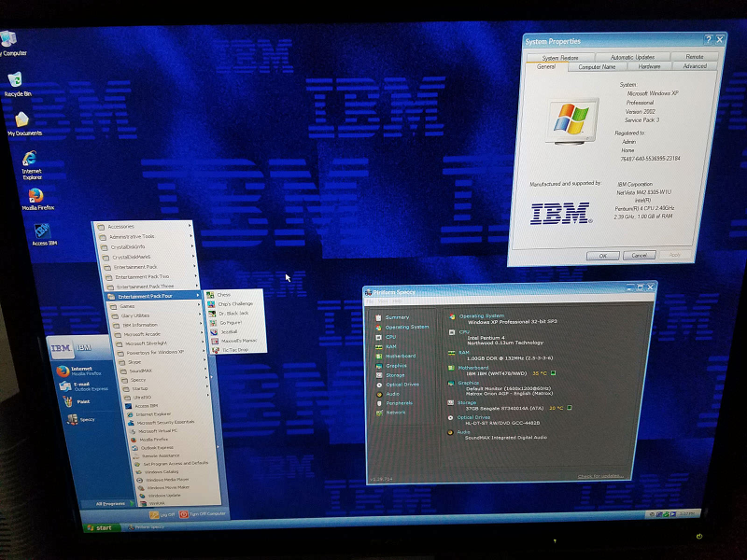This screenshot has height=560, width=747.
Task: Launch Speccy from Start menu recent list
Action: click(x=82, y=419)
